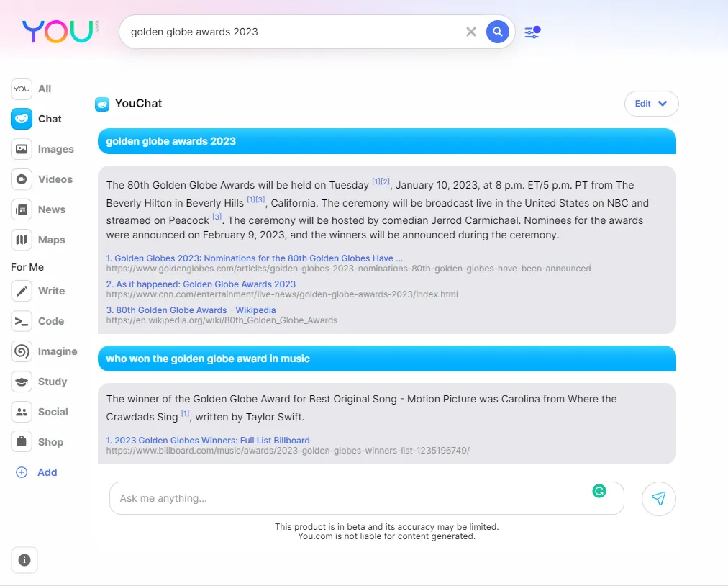Open Maps via sidebar icon
Image resolution: width=728 pixels, height=586 pixels.
tap(22, 240)
